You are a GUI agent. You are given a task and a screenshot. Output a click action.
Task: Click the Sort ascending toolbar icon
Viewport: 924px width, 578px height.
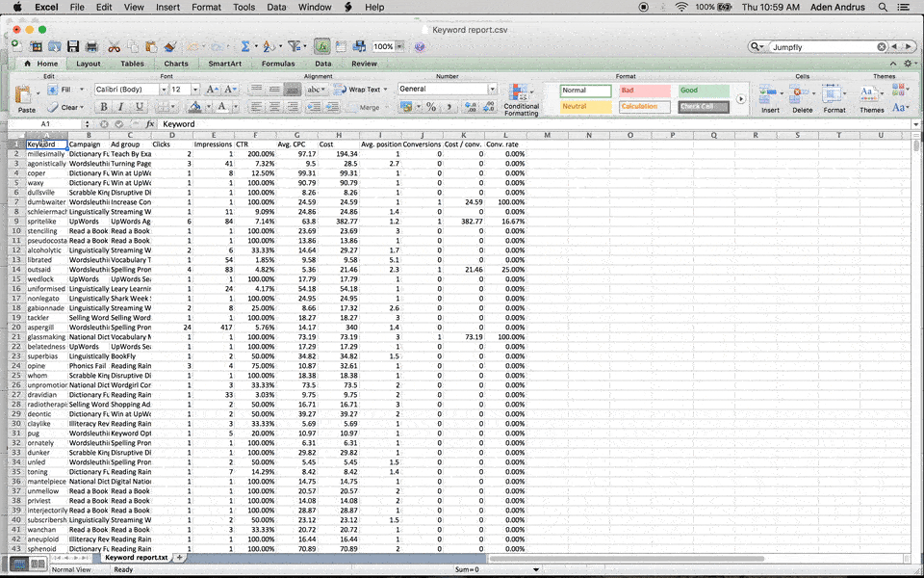[x=268, y=45]
